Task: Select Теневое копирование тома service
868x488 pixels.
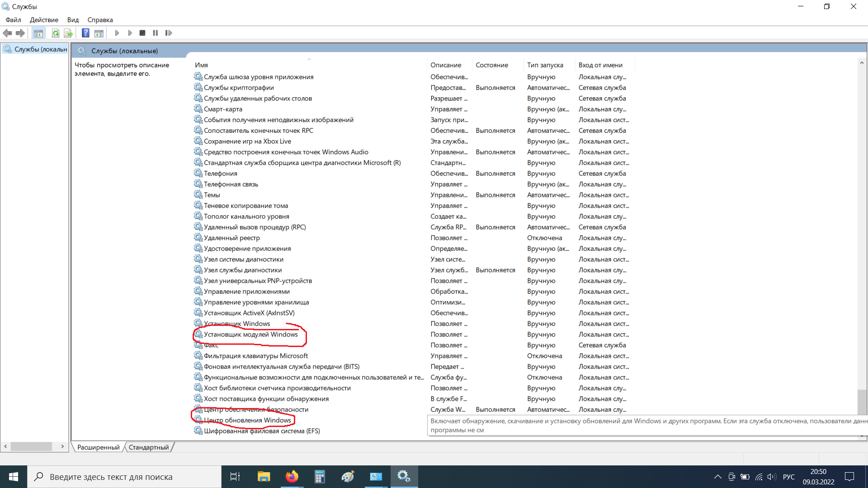Action: [x=245, y=206]
